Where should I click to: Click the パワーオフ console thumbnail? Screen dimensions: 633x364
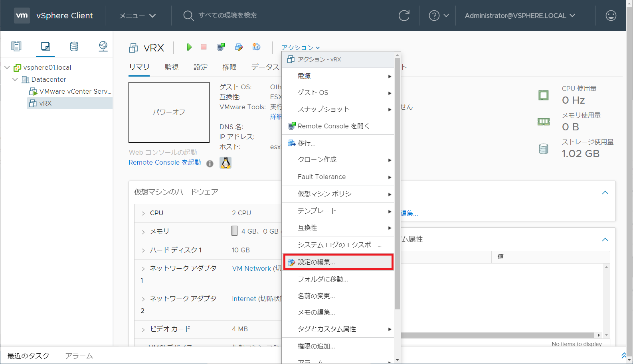click(x=169, y=112)
